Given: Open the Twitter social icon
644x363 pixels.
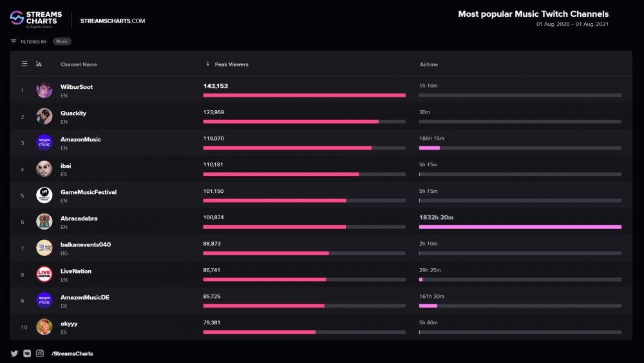Looking at the screenshot, I should tap(14, 353).
